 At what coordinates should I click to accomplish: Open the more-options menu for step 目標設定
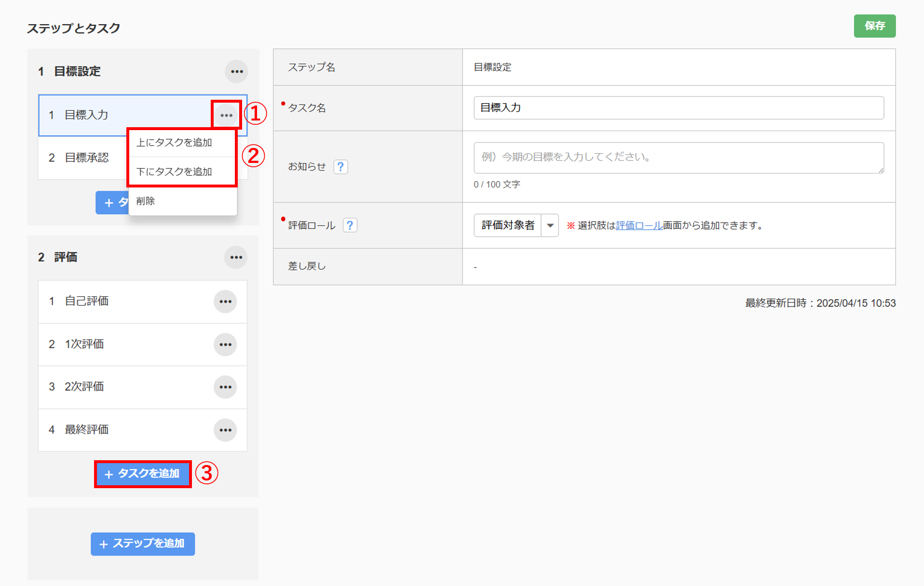(x=236, y=72)
